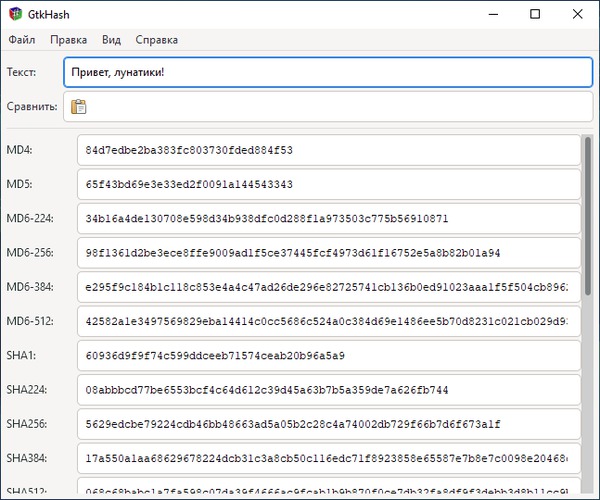Click the MD4: label
Viewport: 600px width, 500px height.
pyautogui.click(x=20, y=150)
